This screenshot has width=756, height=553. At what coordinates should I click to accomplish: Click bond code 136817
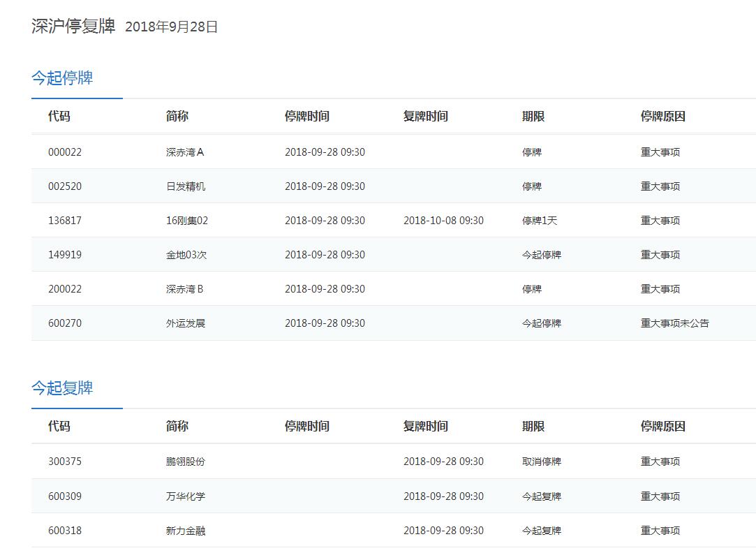[x=65, y=221]
